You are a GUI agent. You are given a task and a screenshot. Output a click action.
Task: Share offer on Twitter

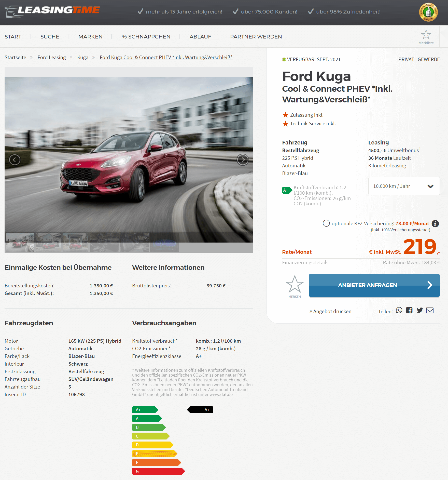pyautogui.click(x=420, y=310)
